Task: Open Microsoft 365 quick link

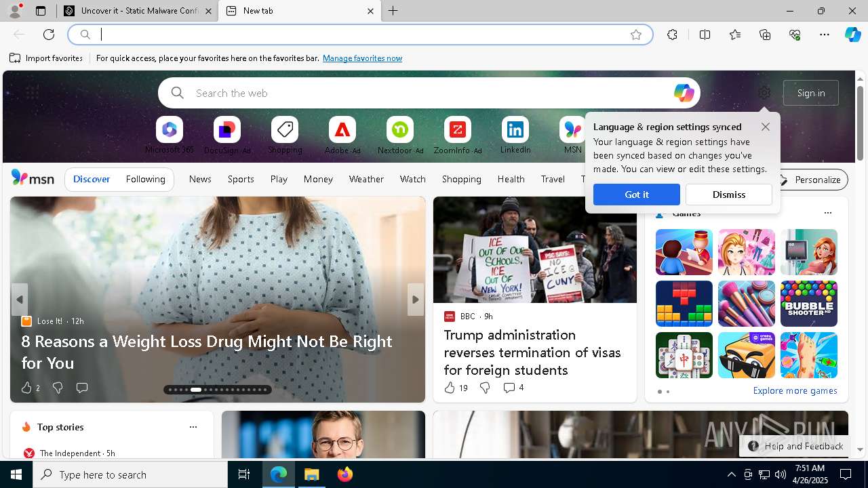Action: 170,135
